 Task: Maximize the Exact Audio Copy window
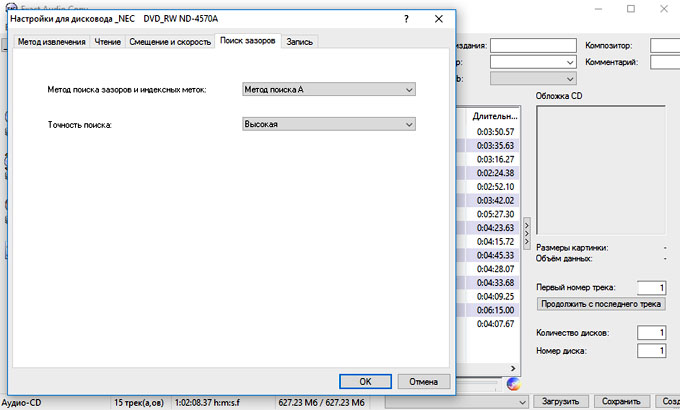click(x=630, y=9)
